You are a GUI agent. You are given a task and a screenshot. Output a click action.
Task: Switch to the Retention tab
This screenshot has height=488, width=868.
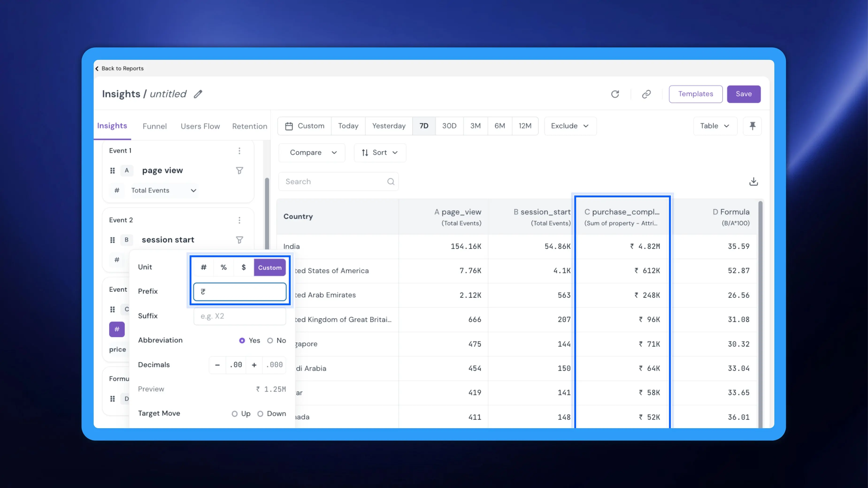pos(250,126)
